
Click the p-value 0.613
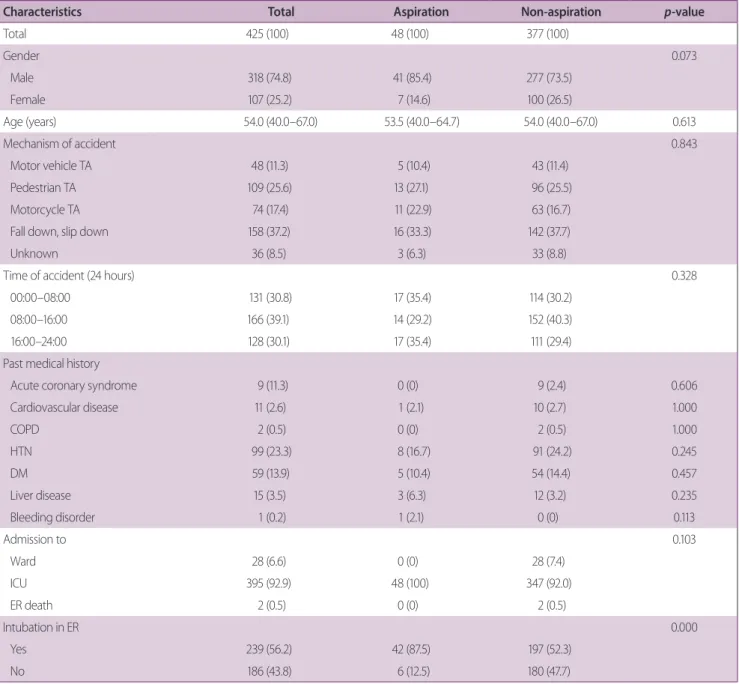684,122
